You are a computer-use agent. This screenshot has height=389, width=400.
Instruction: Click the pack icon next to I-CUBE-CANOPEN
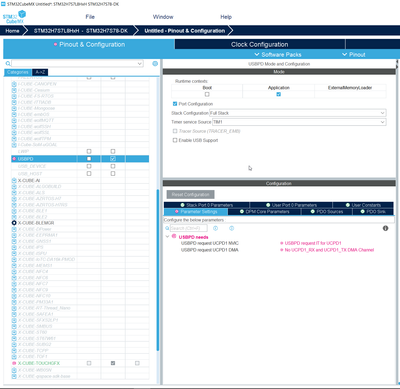(14, 84)
